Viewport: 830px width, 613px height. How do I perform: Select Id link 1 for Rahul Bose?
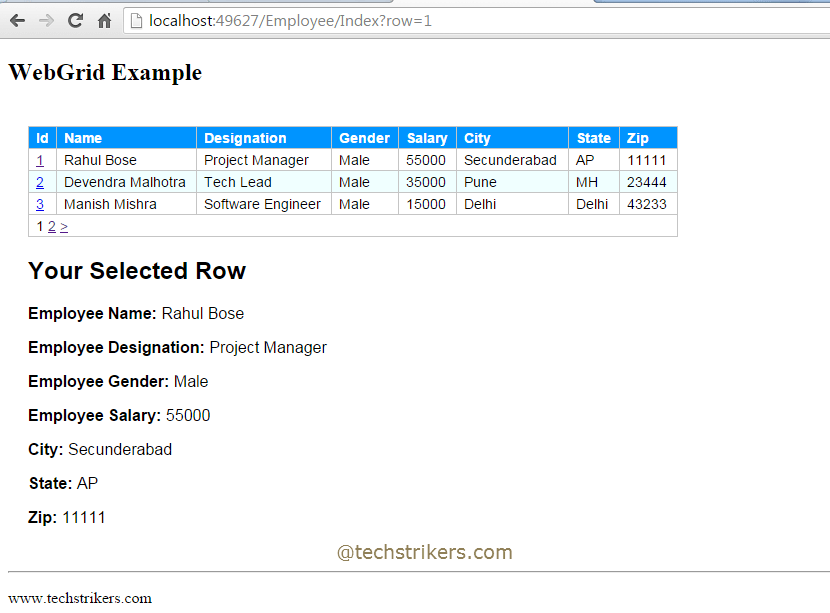tap(40, 160)
